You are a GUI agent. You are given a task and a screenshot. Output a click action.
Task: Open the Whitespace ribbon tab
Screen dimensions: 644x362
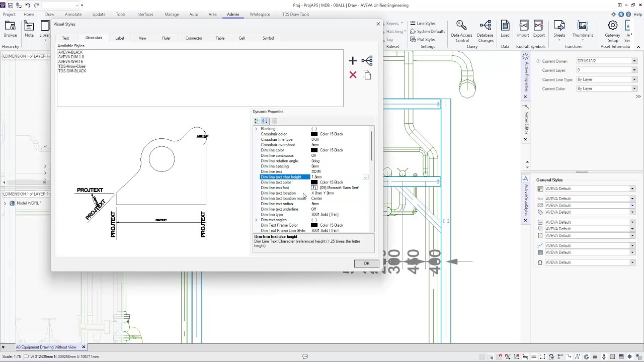coord(260,14)
